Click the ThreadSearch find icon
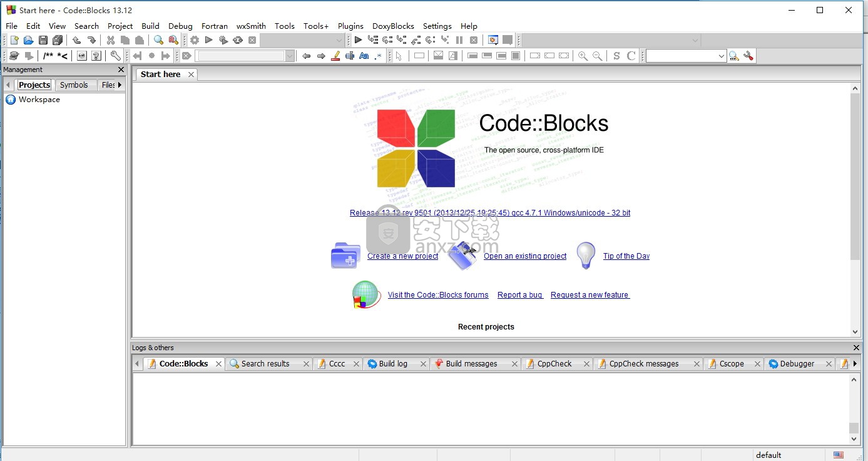The height and width of the screenshot is (461, 868). click(733, 56)
